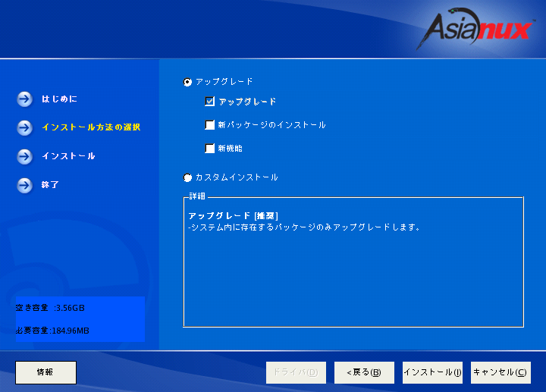
Task: Click the インストール(I) button
Action: pyautogui.click(x=432, y=372)
